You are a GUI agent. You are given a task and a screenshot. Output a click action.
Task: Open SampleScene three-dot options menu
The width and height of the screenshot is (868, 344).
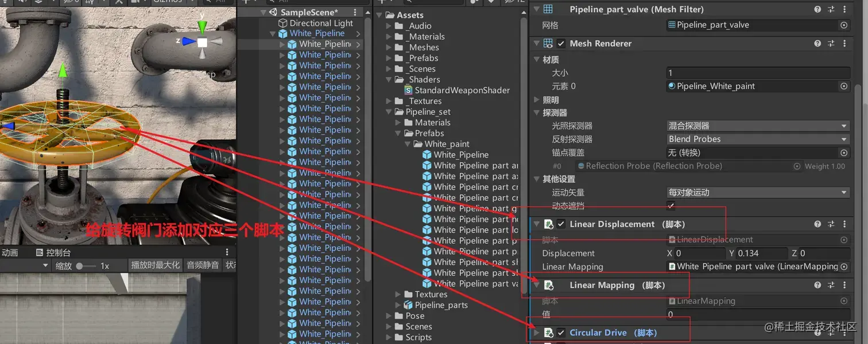click(x=355, y=12)
